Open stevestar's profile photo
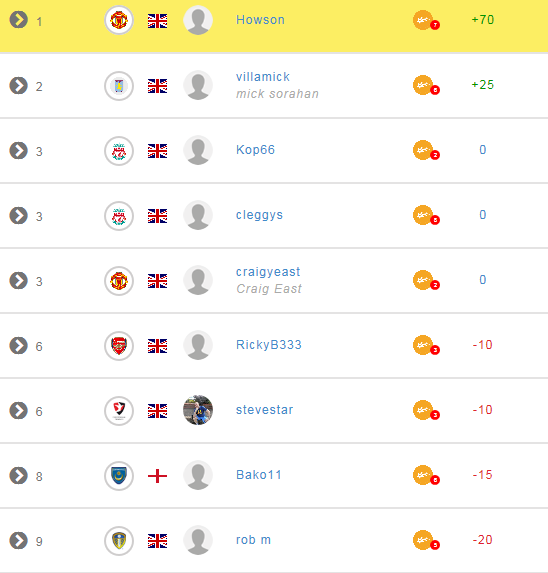The height and width of the screenshot is (573, 548). [198, 410]
